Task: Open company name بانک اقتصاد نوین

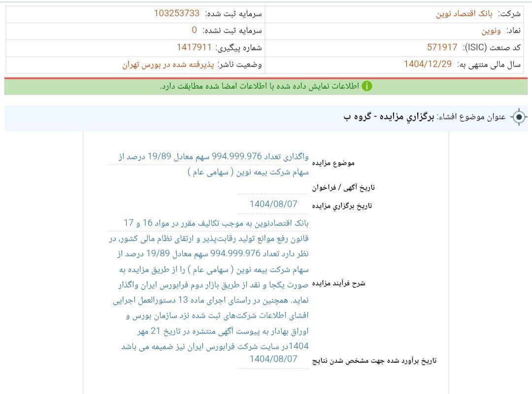Action: pos(464,14)
